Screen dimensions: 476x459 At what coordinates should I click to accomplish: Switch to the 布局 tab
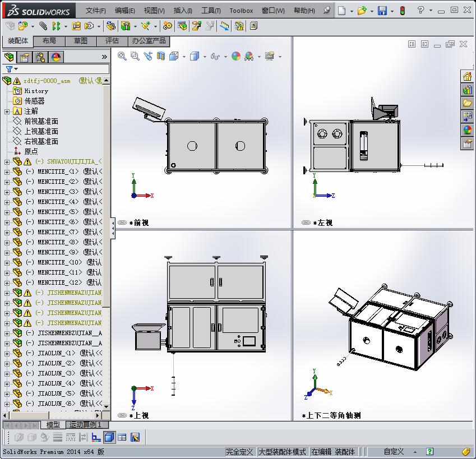(x=49, y=41)
